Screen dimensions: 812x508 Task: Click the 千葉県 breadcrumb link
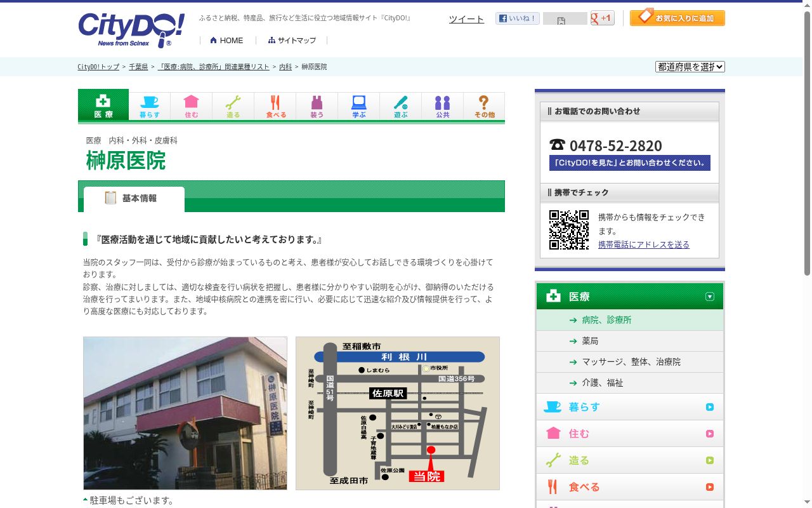click(x=138, y=67)
